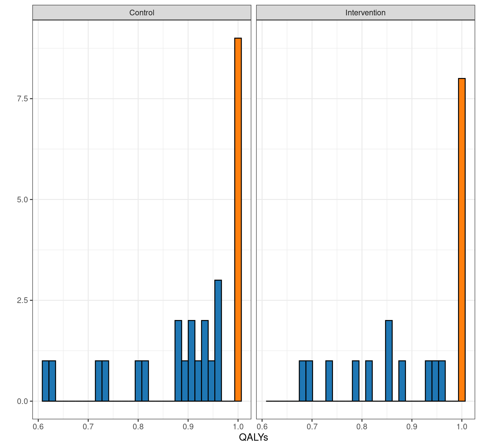Viewport: 480px width, 448px height.
Task: Click the 0.9 x-axis label under Intervention
Action: point(412,427)
